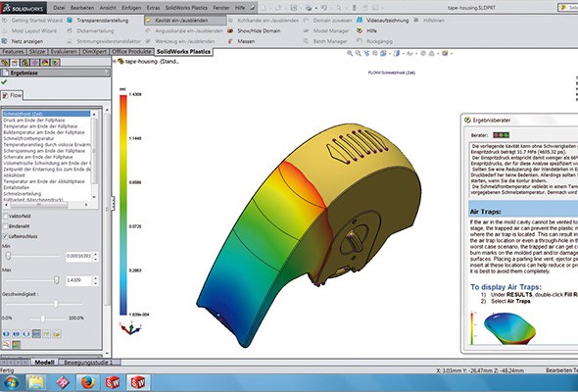Select the Flow results tab
Image resolution: width=578 pixels, height=392 pixels.
(x=12, y=95)
